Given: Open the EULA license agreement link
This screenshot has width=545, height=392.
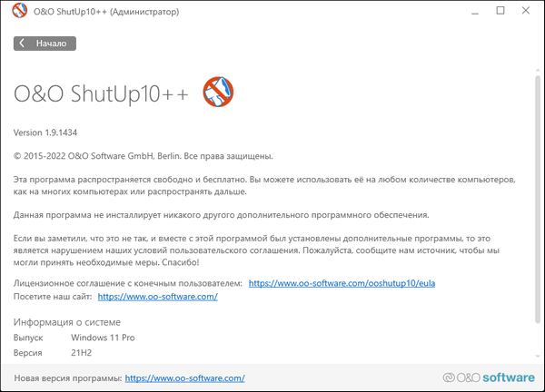Looking at the screenshot, I should (x=342, y=283).
